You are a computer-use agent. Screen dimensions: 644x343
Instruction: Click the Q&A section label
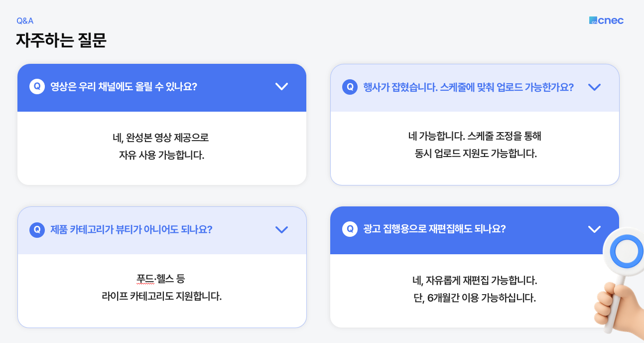pos(25,21)
